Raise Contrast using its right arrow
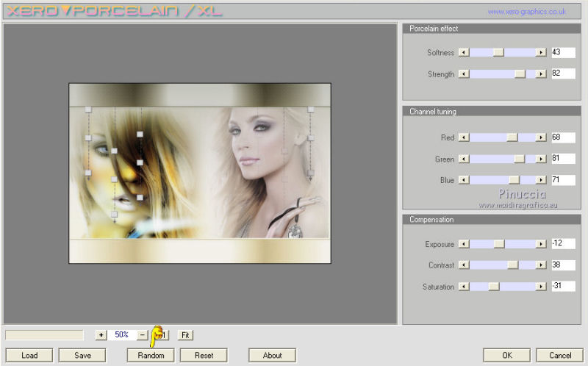Image resolution: width=588 pixels, height=366 pixels. point(541,265)
